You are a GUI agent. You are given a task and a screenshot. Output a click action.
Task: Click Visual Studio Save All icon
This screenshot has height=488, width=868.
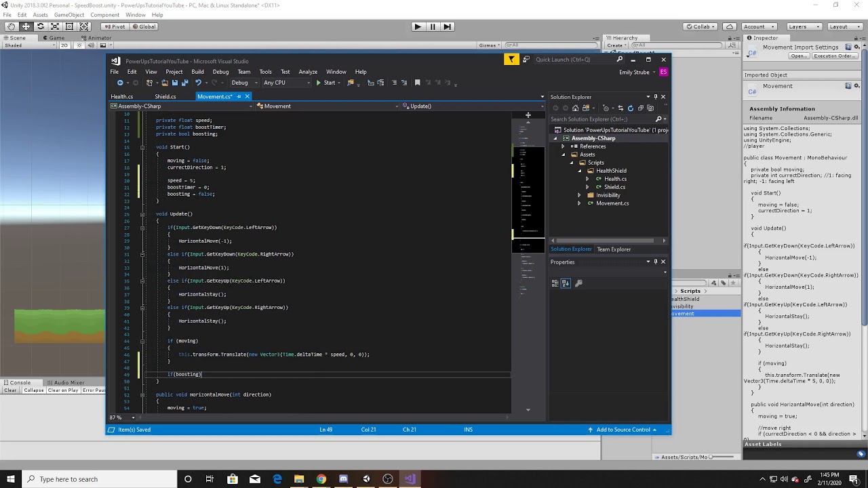pos(184,83)
